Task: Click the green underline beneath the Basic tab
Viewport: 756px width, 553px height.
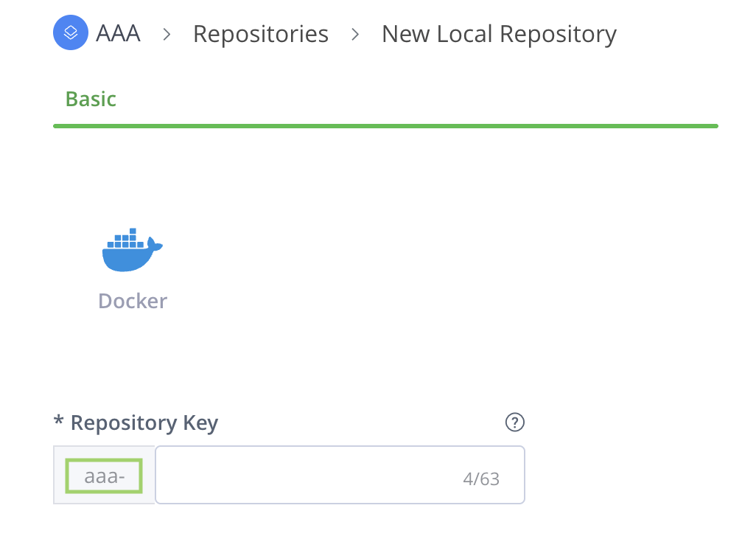Action: click(385, 126)
